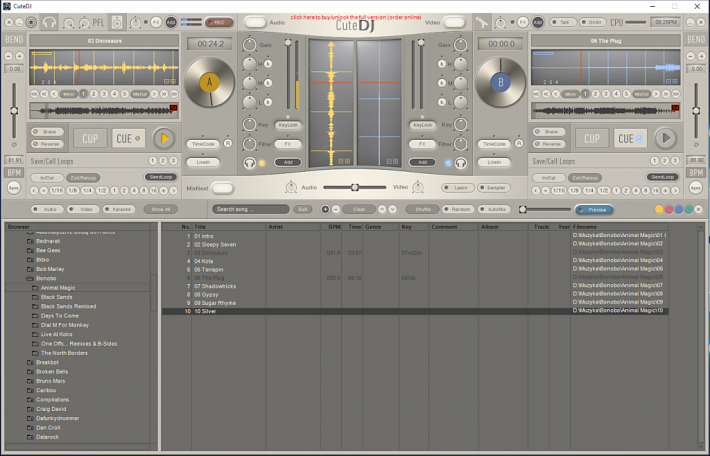Viewport: 710px width, 456px height.
Task: Click the Sync button on deck B
Action: click(696, 187)
